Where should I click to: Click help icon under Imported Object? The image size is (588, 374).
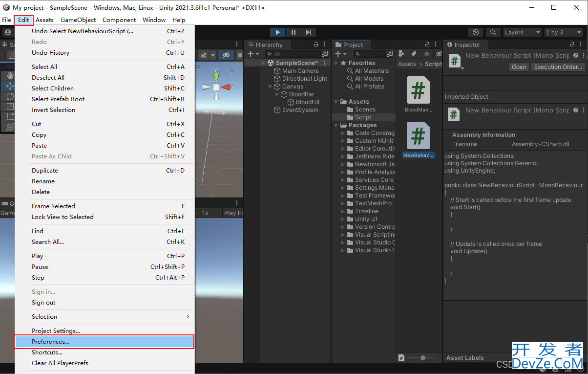[x=576, y=110]
